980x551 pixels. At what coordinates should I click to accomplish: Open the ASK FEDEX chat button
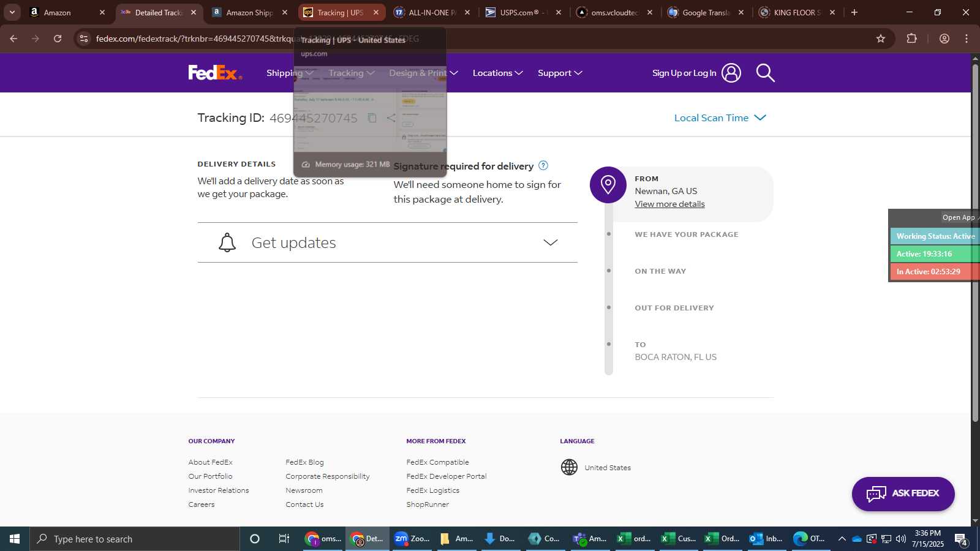903,493
